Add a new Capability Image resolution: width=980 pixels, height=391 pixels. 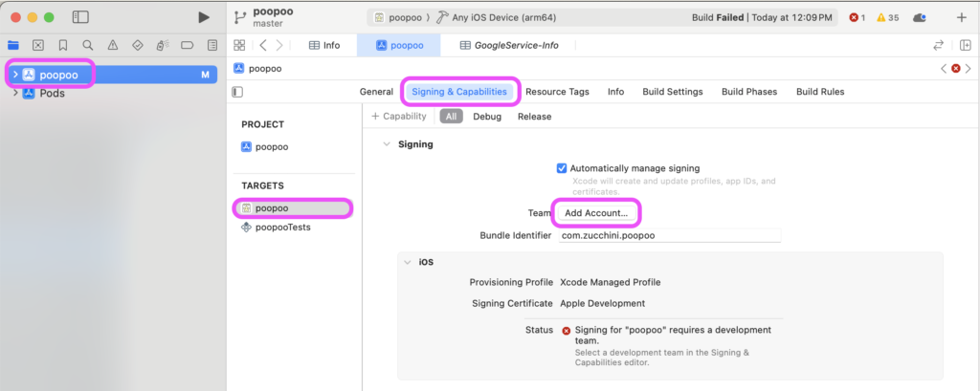[399, 117]
